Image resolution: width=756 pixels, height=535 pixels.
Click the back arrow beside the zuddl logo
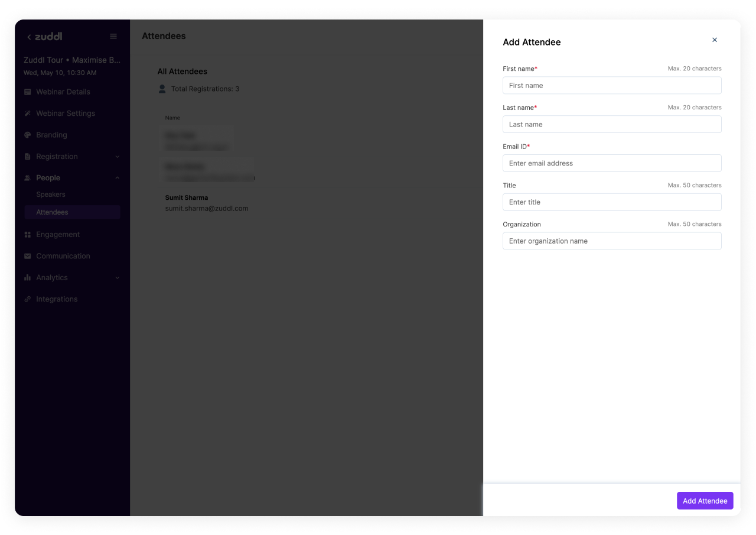point(29,37)
